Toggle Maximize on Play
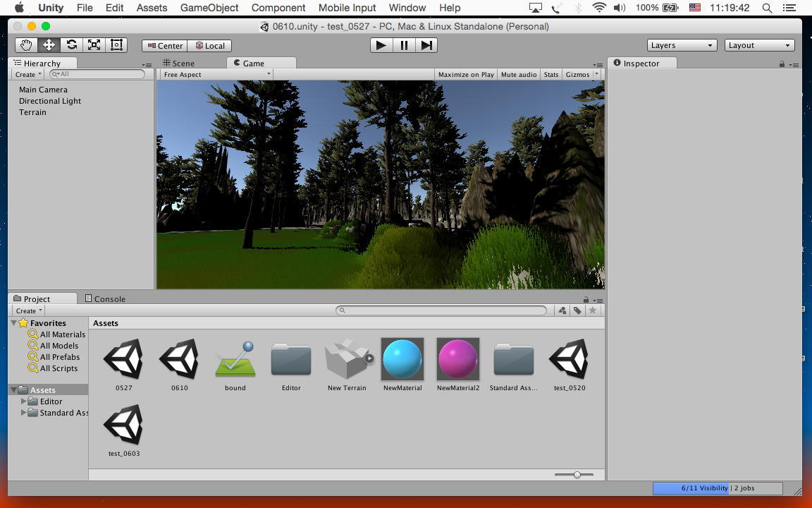 point(466,75)
